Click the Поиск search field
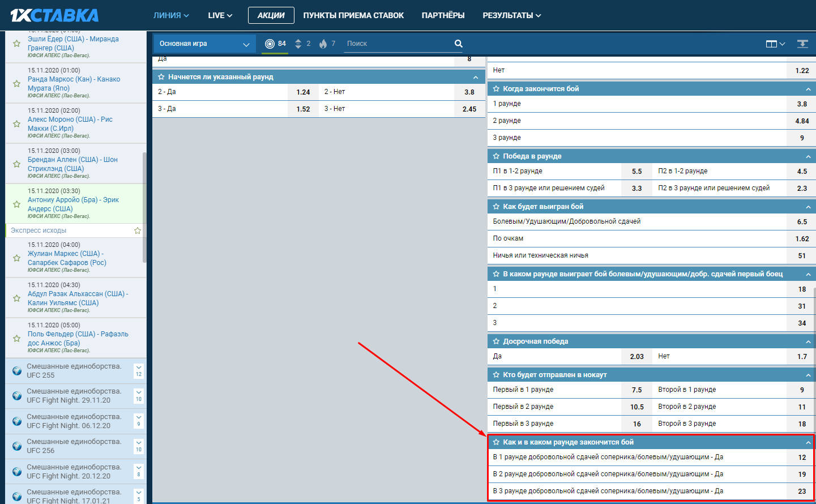Image resolution: width=816 pixels, height=504 pixels. point(396,44)
